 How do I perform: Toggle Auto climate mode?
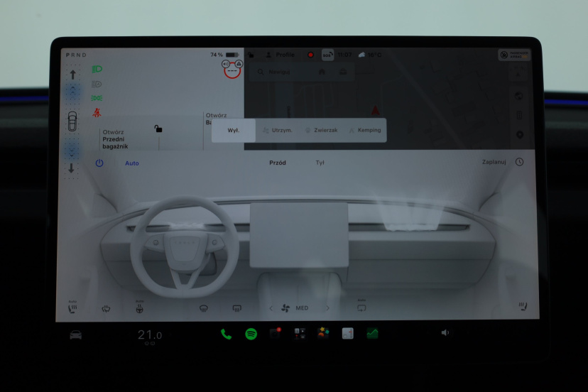(132, 163)
